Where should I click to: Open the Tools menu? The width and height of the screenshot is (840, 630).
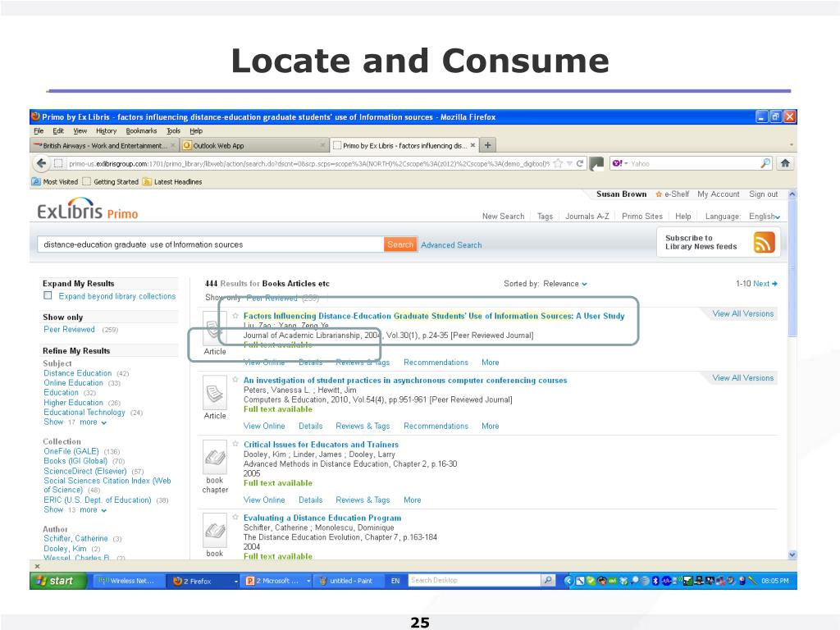(173, 130)
